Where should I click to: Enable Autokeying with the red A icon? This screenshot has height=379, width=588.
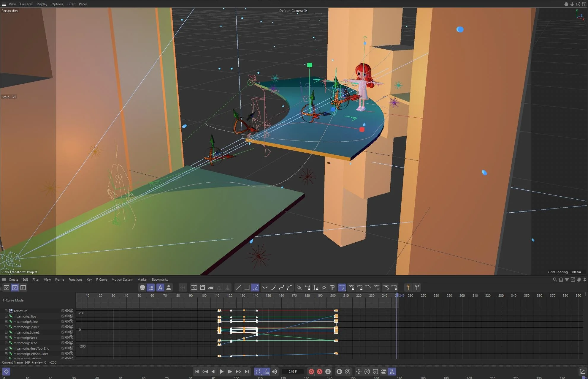[320, 371]
